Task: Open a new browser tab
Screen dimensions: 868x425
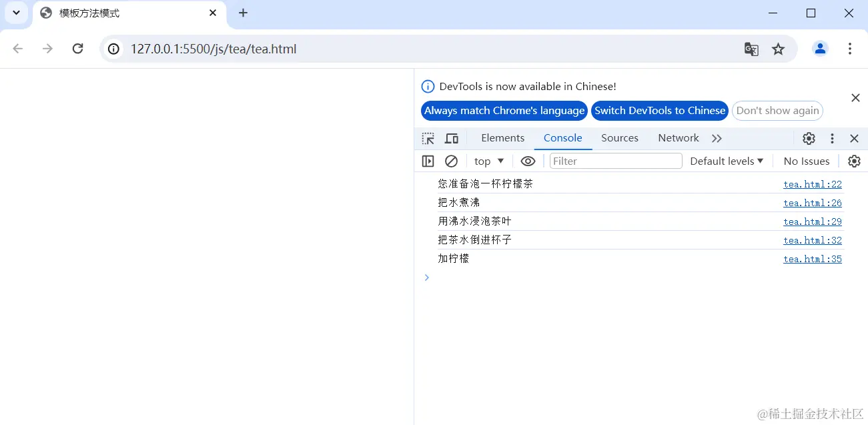Action: (243, 13)
